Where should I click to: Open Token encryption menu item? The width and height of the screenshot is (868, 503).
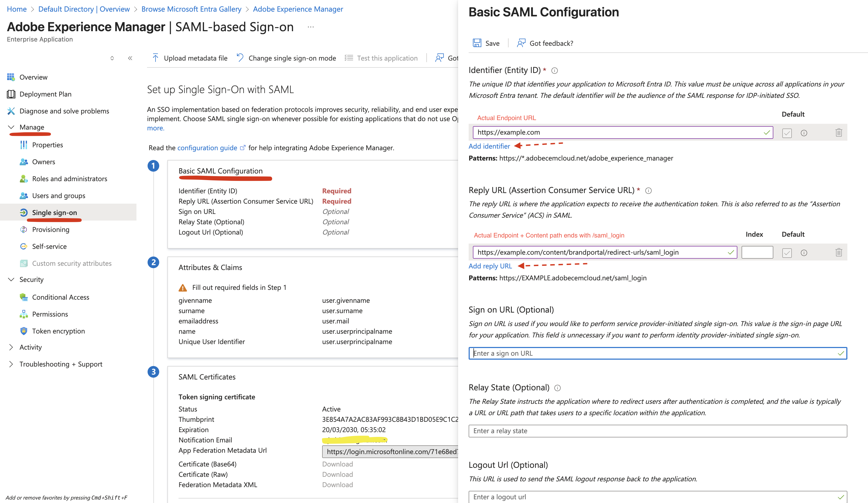click(58, 331)
